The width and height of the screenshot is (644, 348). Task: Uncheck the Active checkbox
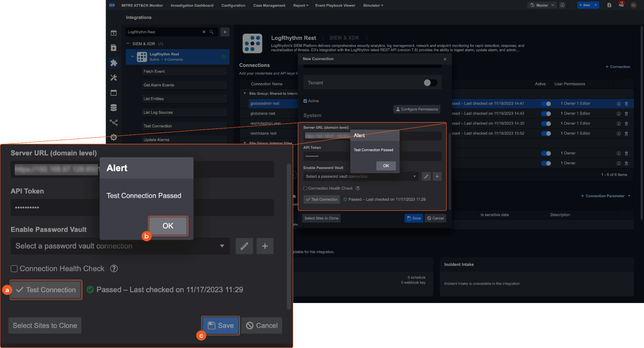305,101
